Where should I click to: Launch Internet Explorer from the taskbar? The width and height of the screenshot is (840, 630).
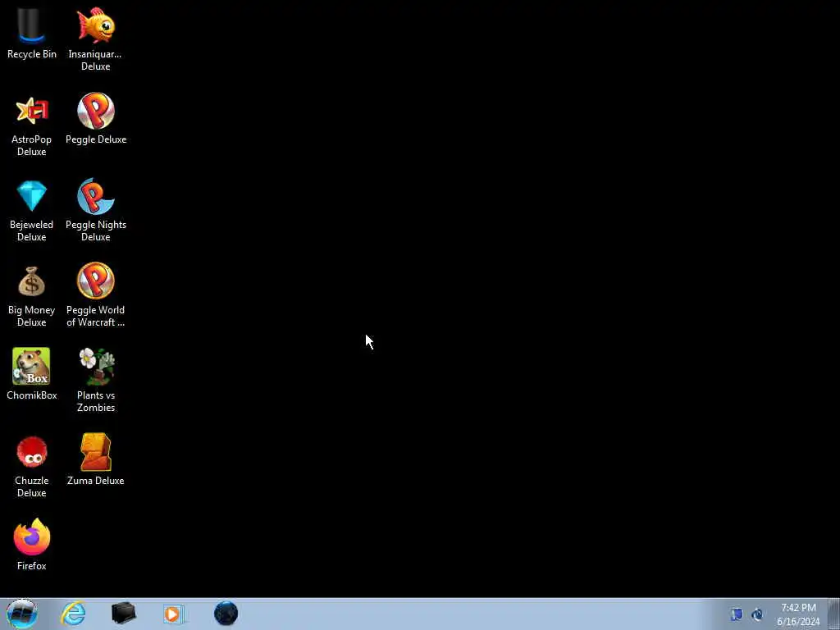(x=73, y=614)
